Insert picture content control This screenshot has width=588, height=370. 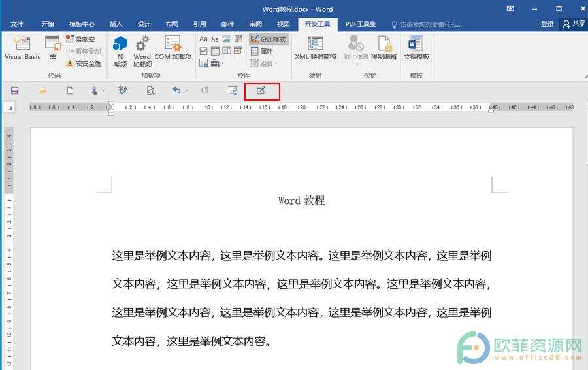pyautogui.click(x=227, y=39)
